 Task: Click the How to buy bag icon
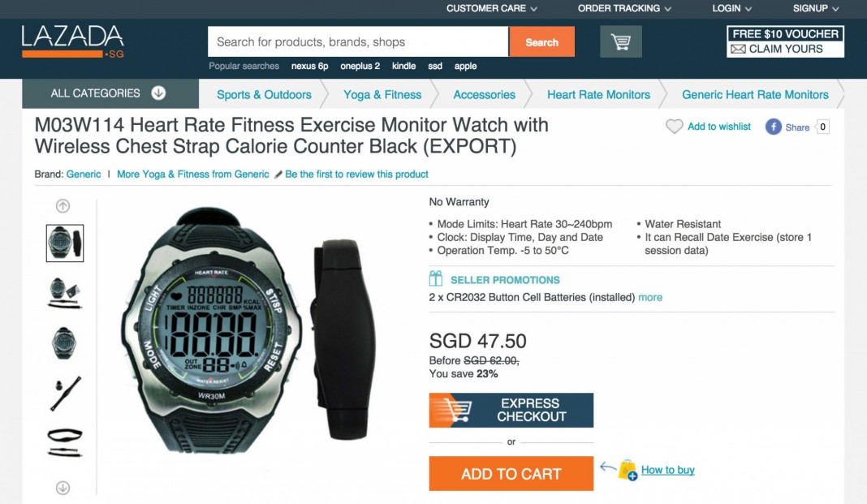point(628,470)
